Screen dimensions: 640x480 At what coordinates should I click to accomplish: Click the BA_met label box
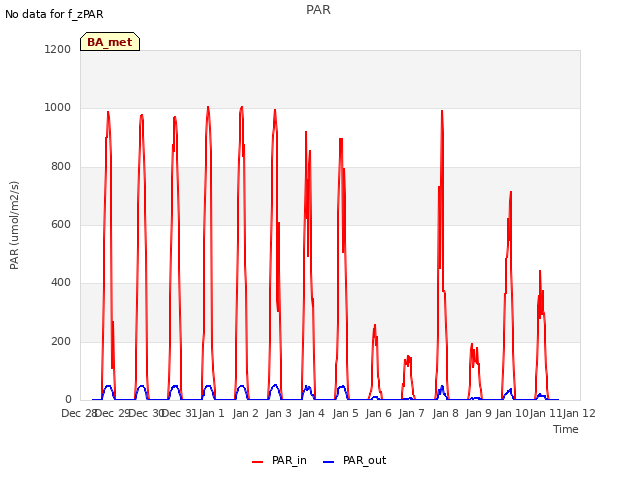[x=110, y=42]
